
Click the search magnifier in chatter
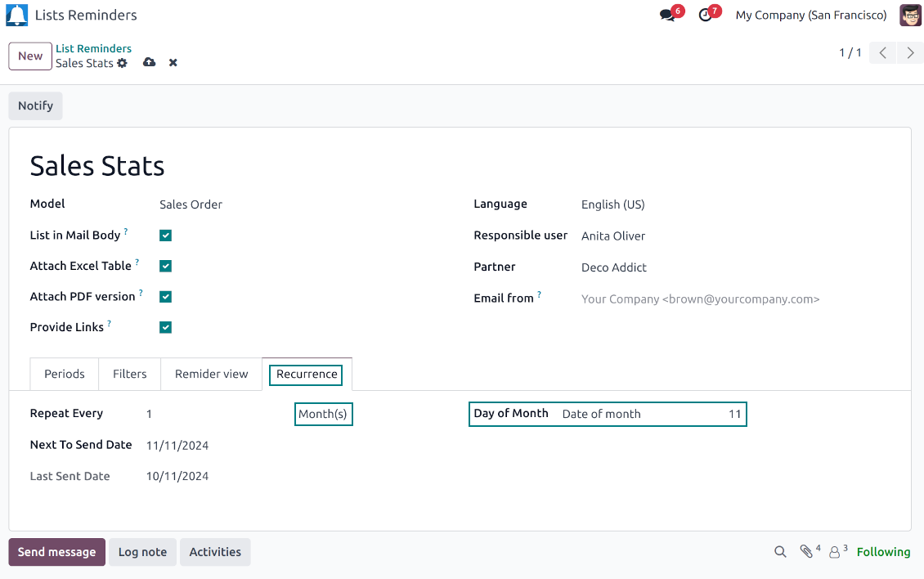[x=780, y=552]
